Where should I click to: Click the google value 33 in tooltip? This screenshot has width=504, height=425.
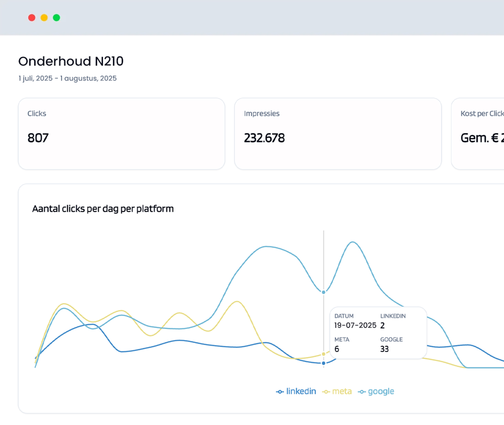[x=384, y=349]
